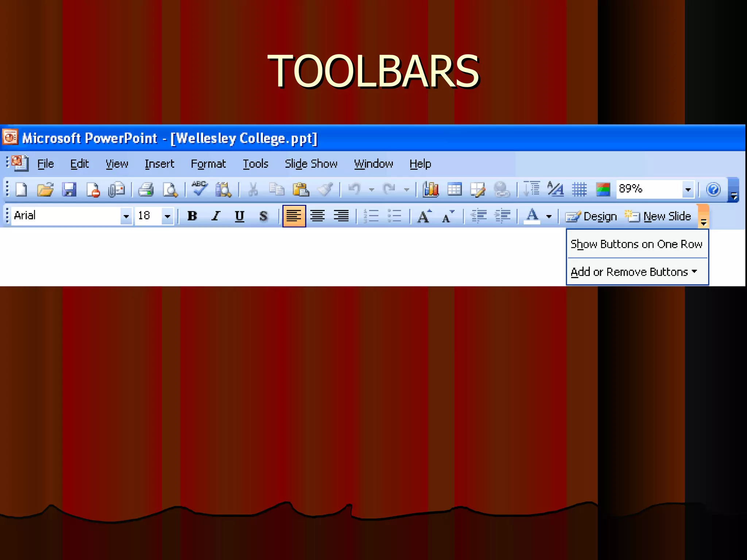Click the Redo arrow icon

point(389,190)
